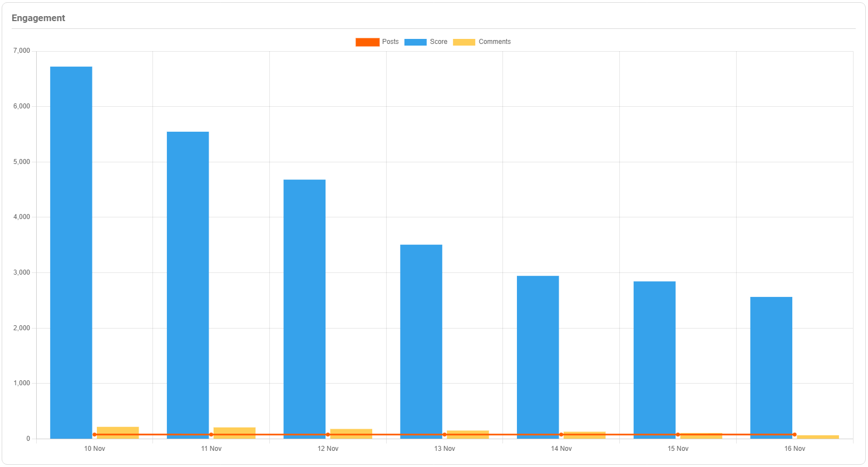Viewport: 868px width, 467px height.
Task: Pick the blue Score bar for 14 Nov
Action: coord(537,356)
